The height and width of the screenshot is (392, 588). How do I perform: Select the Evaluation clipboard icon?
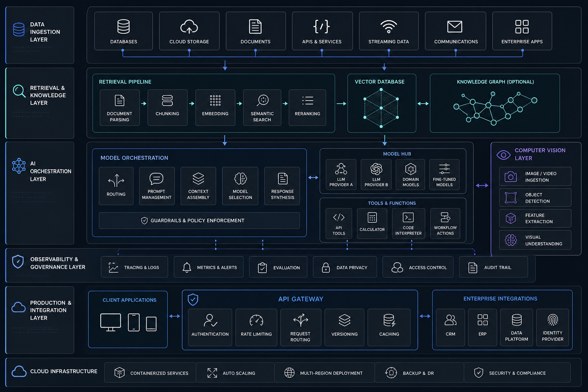coord(262,267)
